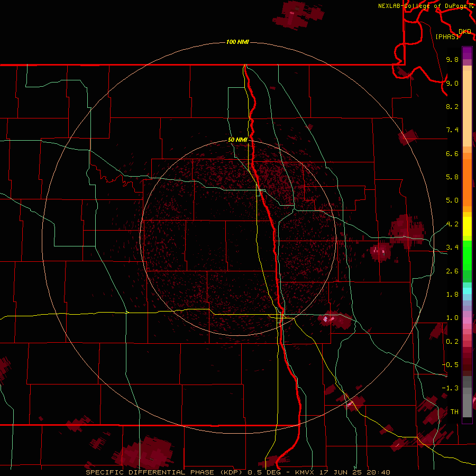Select the 7.4 value on the scale
This screenshot has width=476, height=476.
point(452,130)
